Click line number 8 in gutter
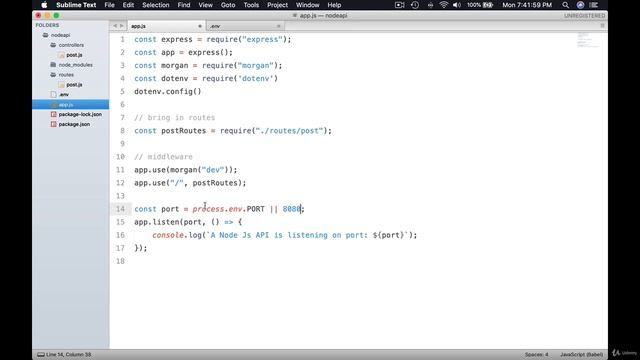This screenshot has width=640, height=360. [122, 131]
